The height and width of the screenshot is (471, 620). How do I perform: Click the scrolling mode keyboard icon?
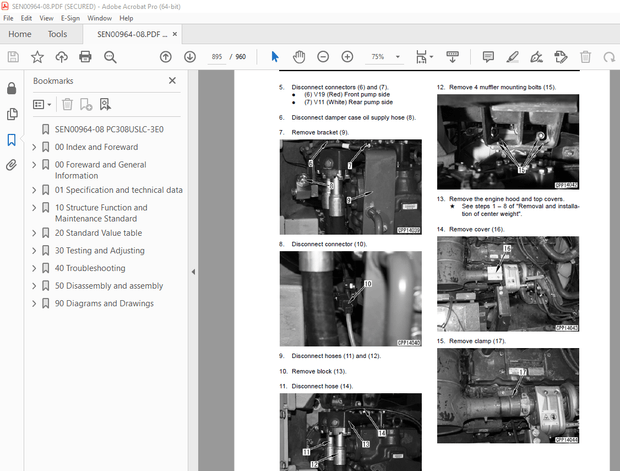[452, 57]
